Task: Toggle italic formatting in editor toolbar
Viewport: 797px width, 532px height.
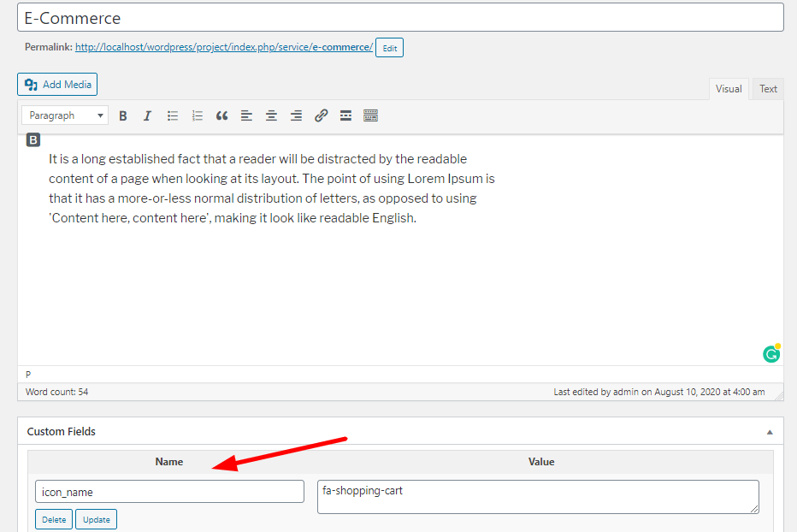Action: tap(147, 116)
